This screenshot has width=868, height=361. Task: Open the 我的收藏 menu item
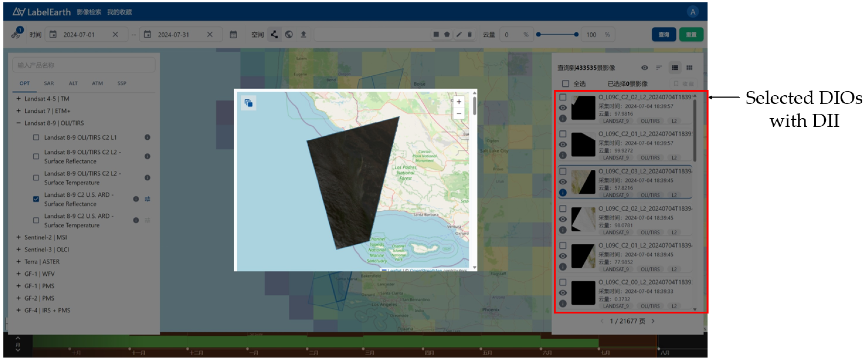[120, 11]
